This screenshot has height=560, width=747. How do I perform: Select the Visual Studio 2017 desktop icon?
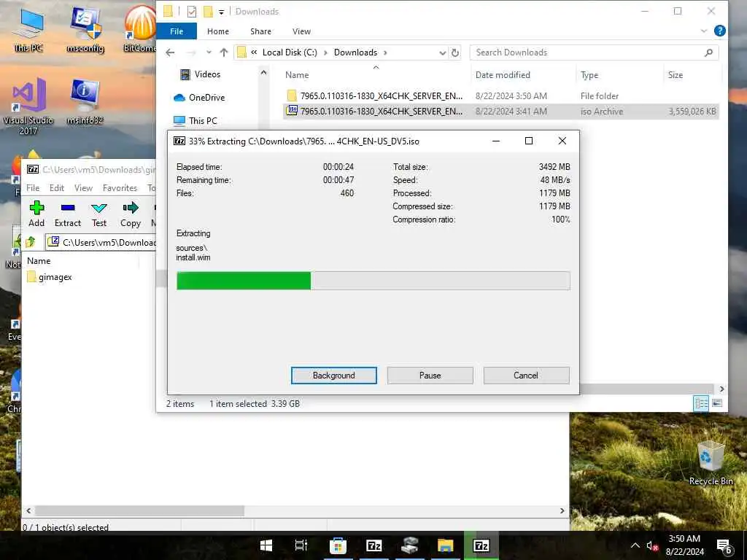tap(28, 107)
